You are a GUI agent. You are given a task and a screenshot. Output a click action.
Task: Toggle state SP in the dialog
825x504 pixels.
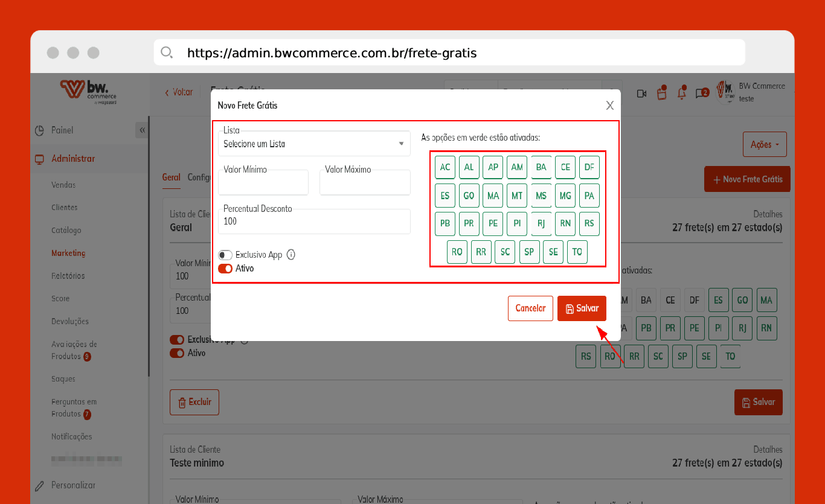(x=529, y=252)
